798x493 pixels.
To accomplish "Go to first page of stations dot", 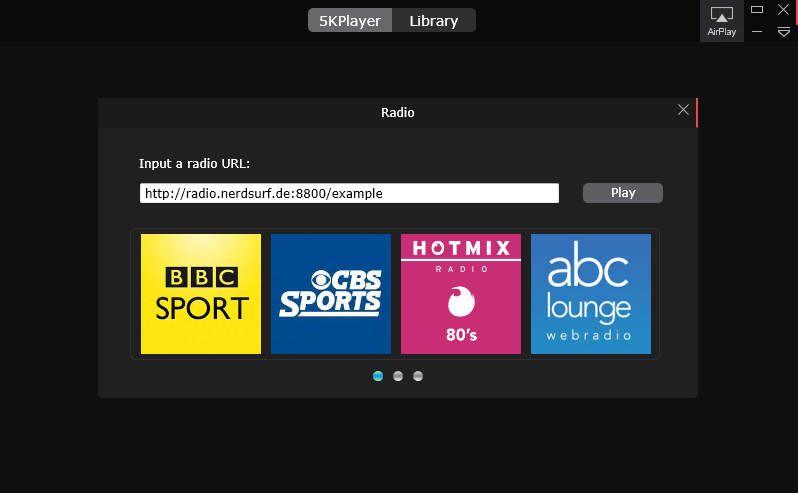I will point(378,376).
